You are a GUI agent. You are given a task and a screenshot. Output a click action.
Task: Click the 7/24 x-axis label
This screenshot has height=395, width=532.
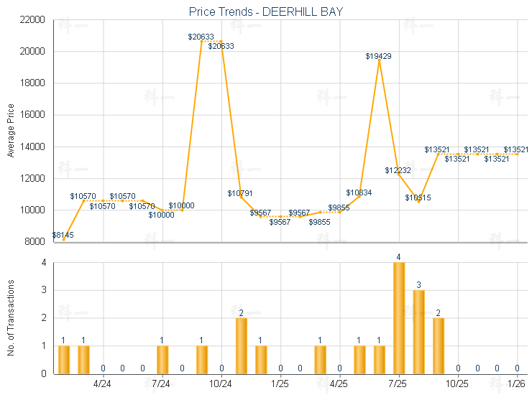click(162, 384)
